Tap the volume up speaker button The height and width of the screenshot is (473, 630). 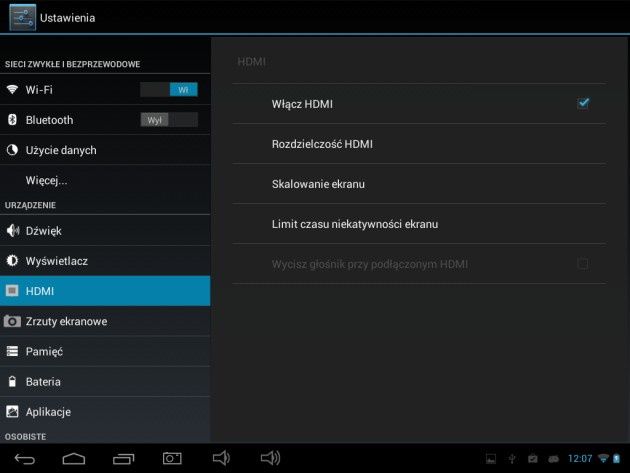pyautogui.click(x=270, y=458)
